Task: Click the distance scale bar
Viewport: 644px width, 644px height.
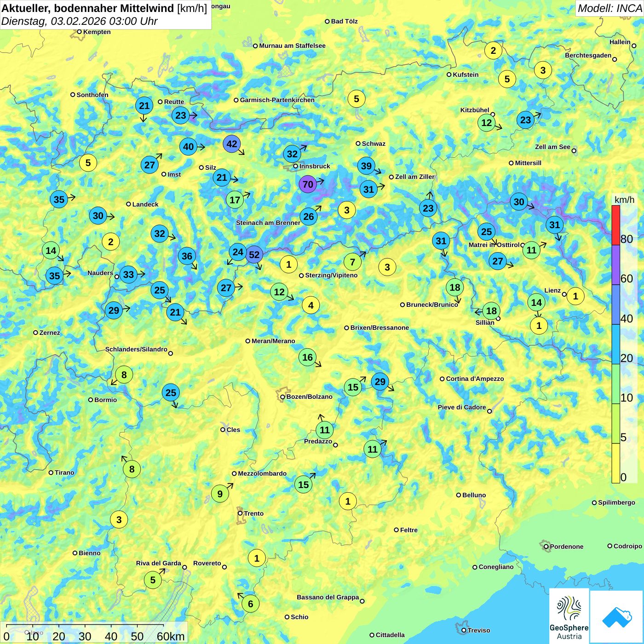Action: click(94, 633)
